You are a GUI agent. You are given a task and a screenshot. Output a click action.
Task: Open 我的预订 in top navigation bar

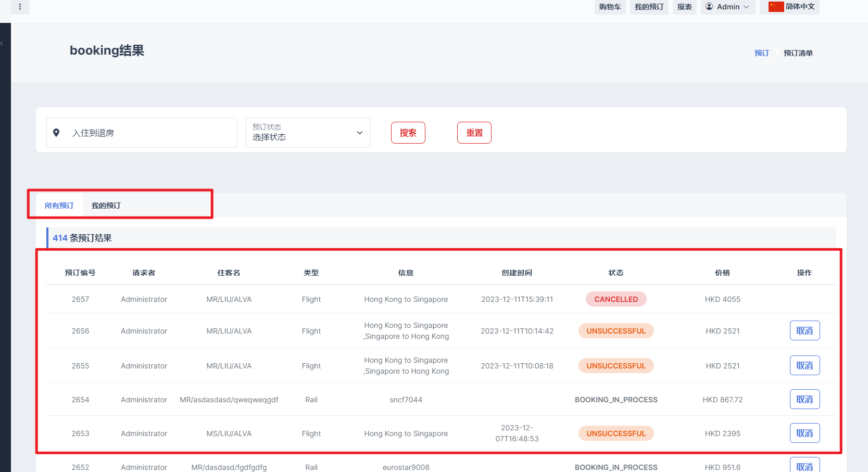click(x=649, y=7)
